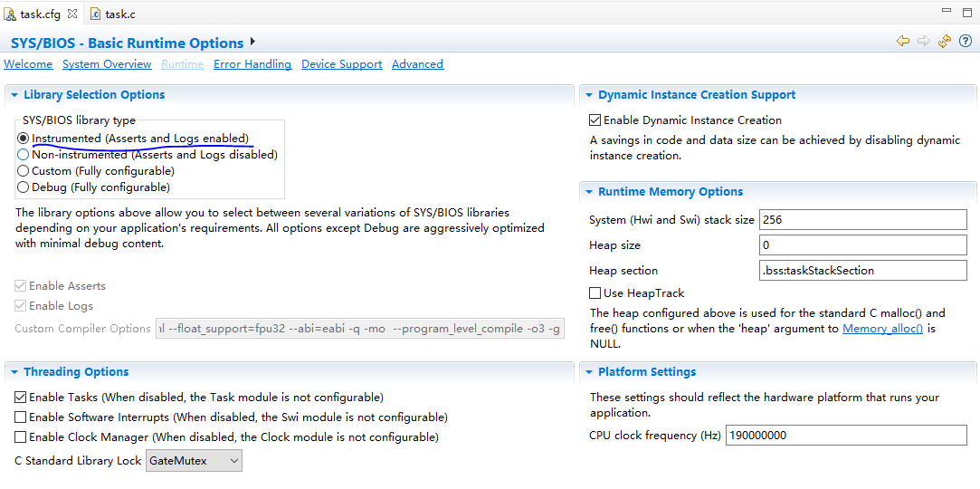Click the CPU clock frequency field
This screenshot has height=489, width=980.
pyautogui.click(x=846, y=435)
